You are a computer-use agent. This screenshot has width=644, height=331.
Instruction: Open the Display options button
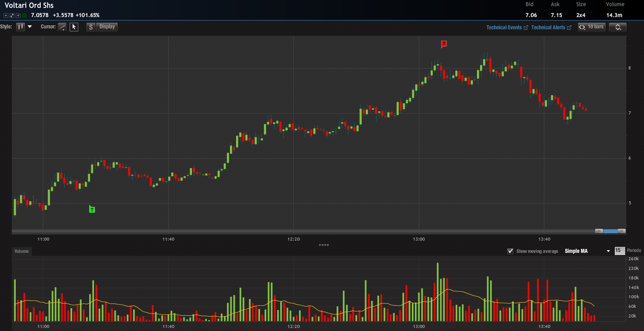click(107, 27)
